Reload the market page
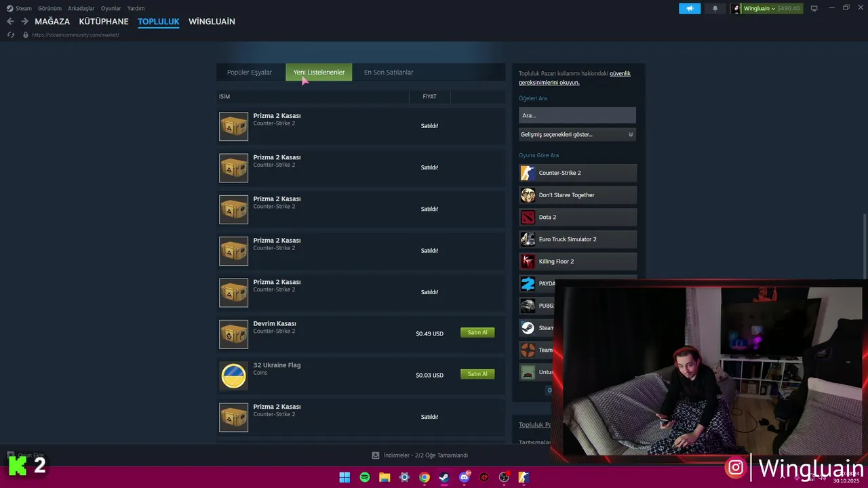The height and width of the screenshot is (488, 868). click(x=10, y=35)
